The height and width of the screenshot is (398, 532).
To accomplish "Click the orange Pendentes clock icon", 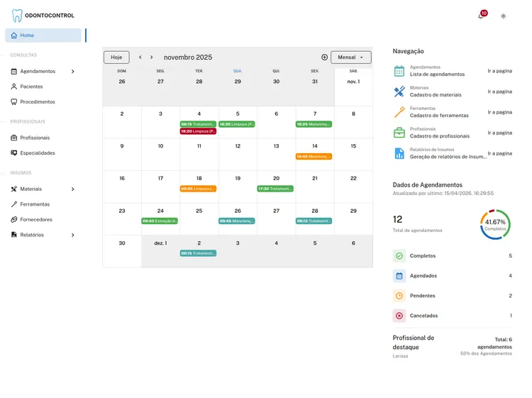I will pos(399,296).
